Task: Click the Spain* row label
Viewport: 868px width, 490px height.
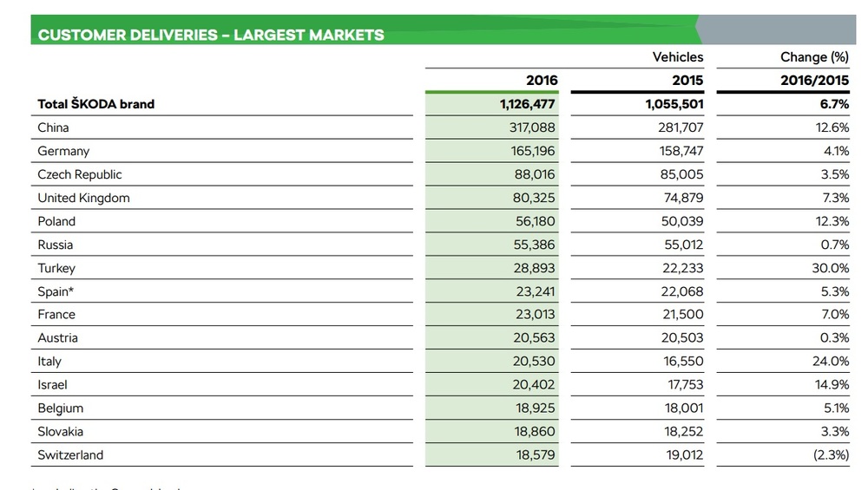Action: point(56,291)
